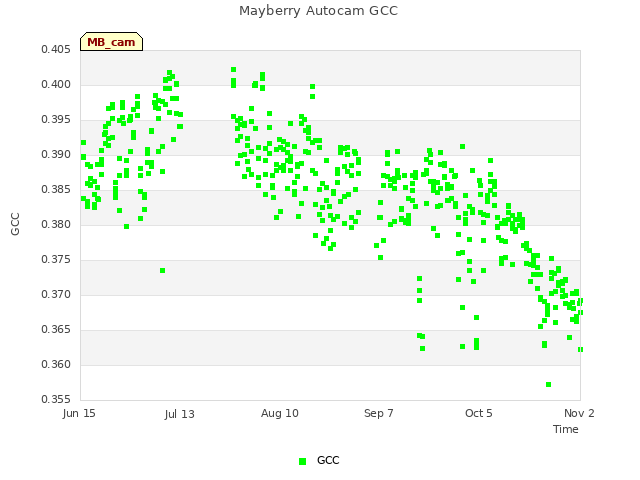Select the lowest data point near 0.357
This screenshot has height=480, width=640.
tap(549, 384)
